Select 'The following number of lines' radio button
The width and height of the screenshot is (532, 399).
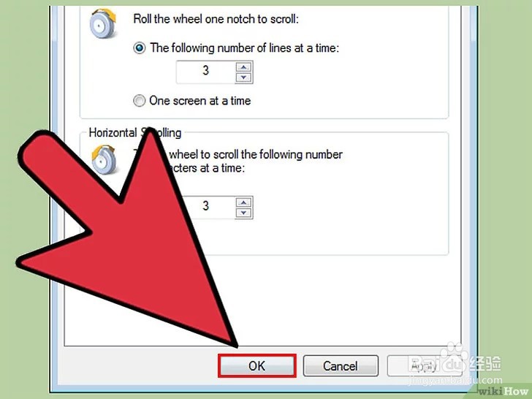[140, 47]
